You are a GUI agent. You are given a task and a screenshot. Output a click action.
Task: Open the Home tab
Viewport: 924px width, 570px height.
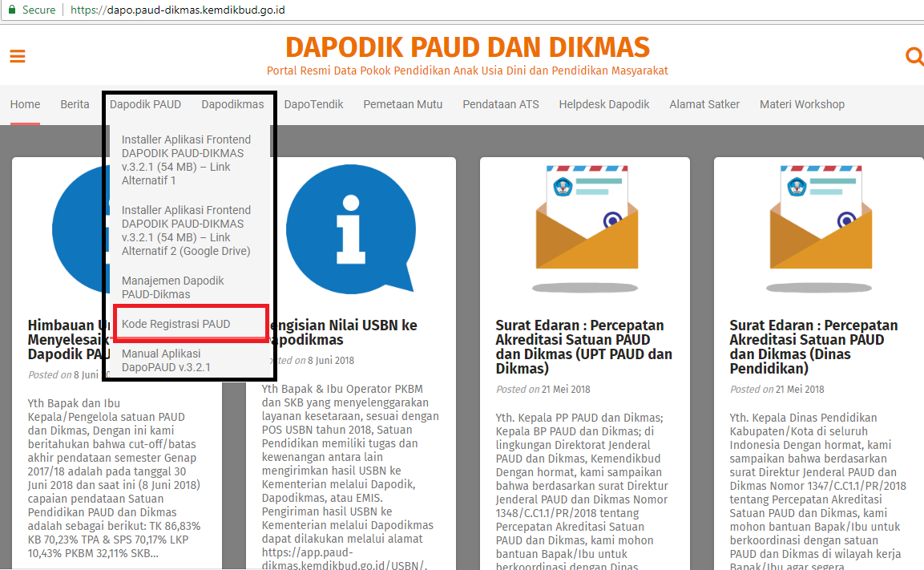26,104
